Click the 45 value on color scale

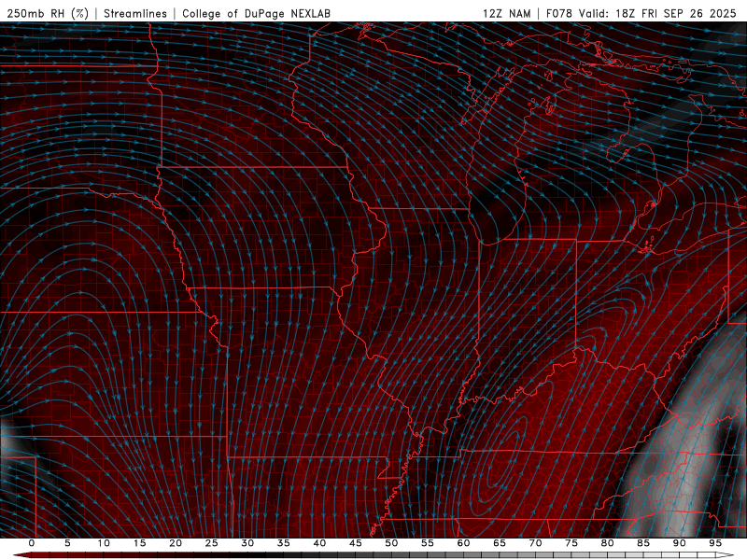(356, 543)
